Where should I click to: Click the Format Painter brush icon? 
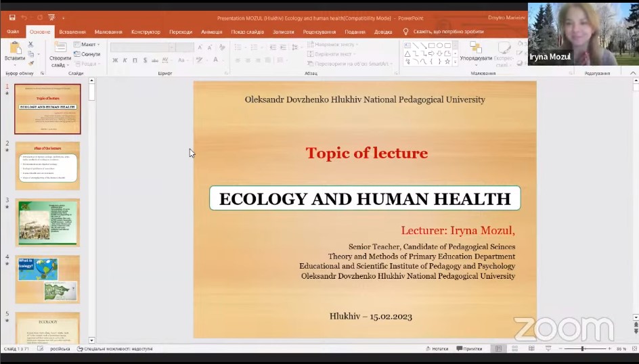pyautogui.click(x=31, y=64)
